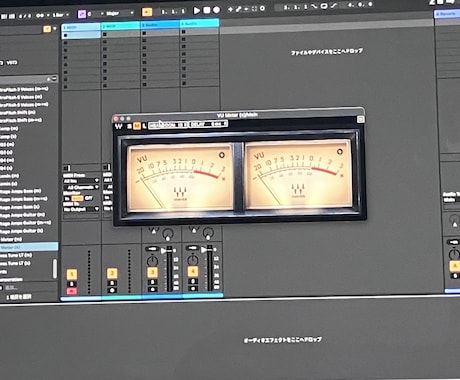Click track 3 volume fader handle
460x380 pixels.
point(164,251)
